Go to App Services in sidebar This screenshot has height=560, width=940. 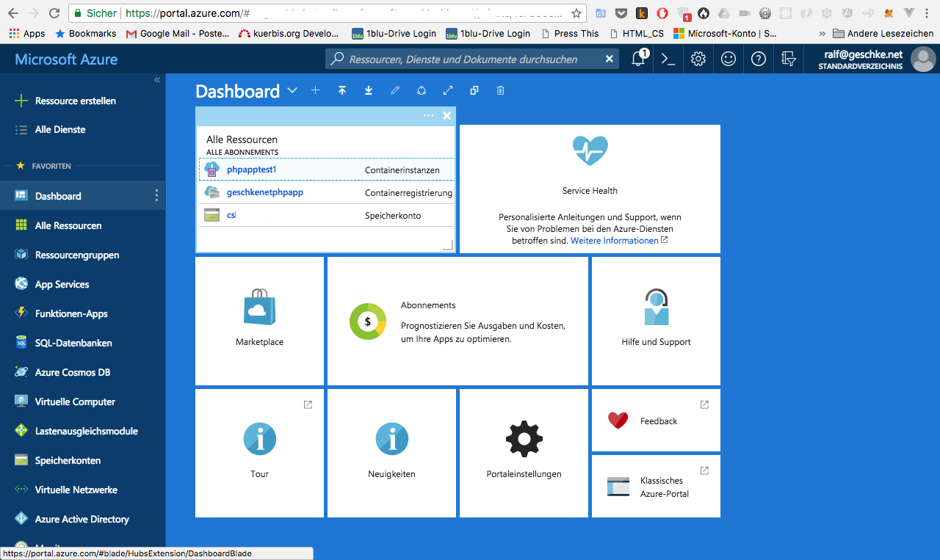coord(82,284)
